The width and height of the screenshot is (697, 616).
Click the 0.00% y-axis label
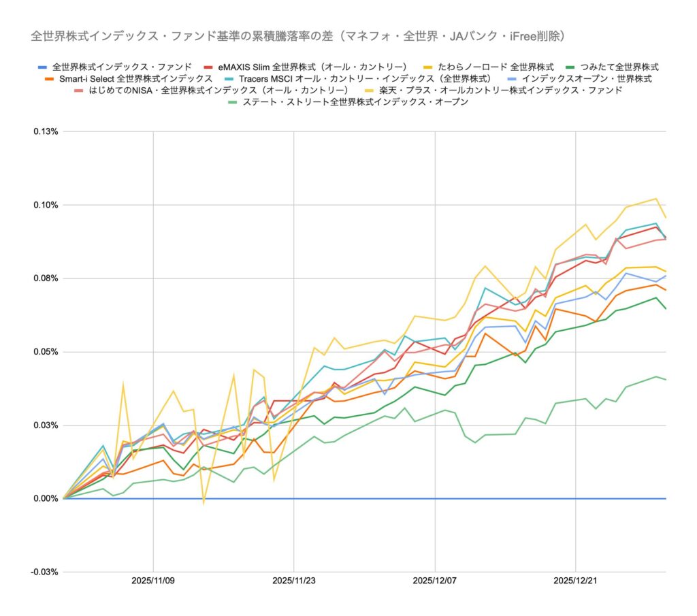click(x=44, y=499)
